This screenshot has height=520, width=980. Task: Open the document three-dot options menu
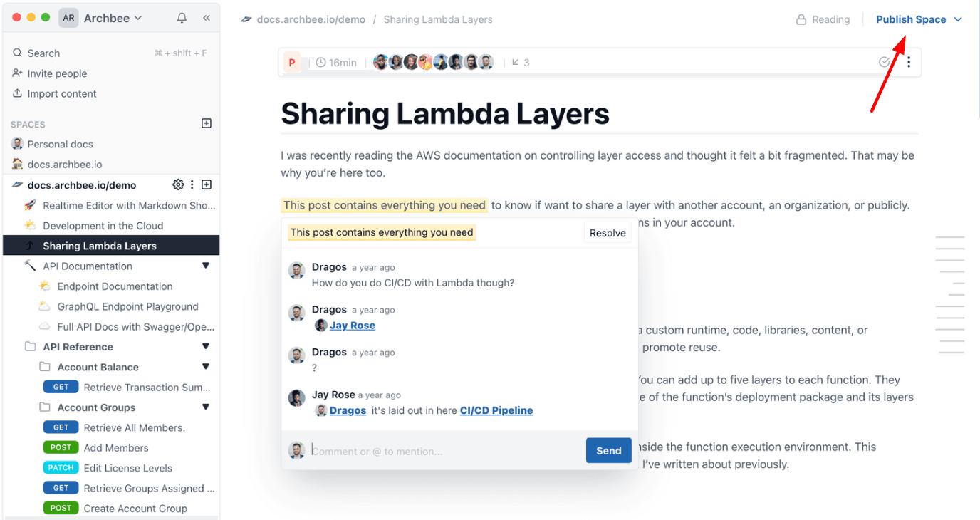click(909, 62)
